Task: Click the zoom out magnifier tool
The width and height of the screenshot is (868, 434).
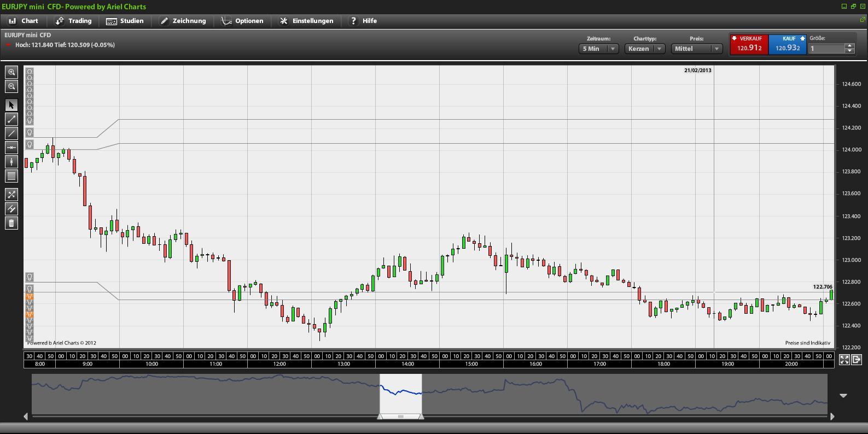Action: click(x=11, y=86)
